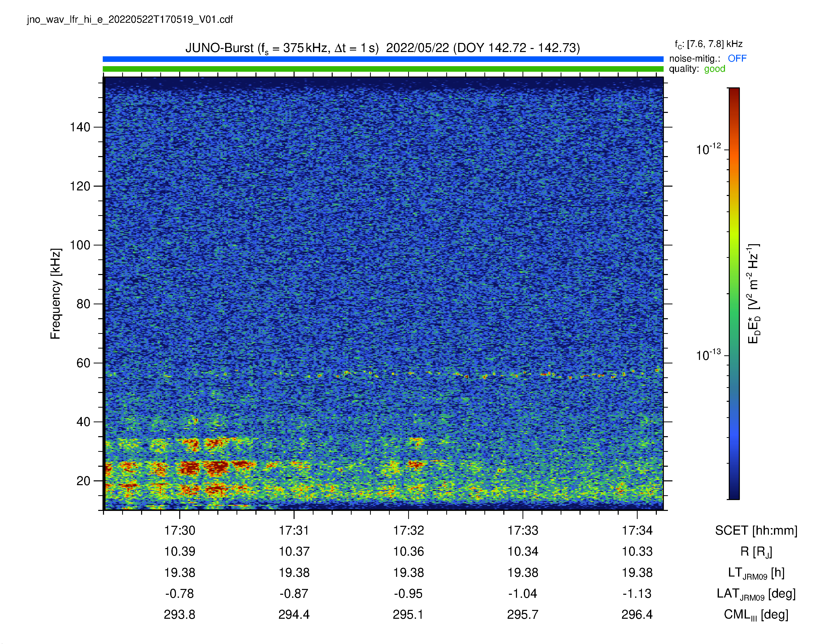
Task: Click the cdf filename at top left
Action: [130, 20]
